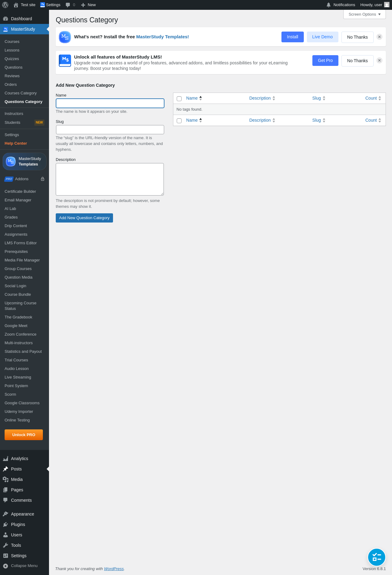Click the Addons lock icon
Image resolution: width=392 pixels, height=575 pixels.
(x=43, y=179)
